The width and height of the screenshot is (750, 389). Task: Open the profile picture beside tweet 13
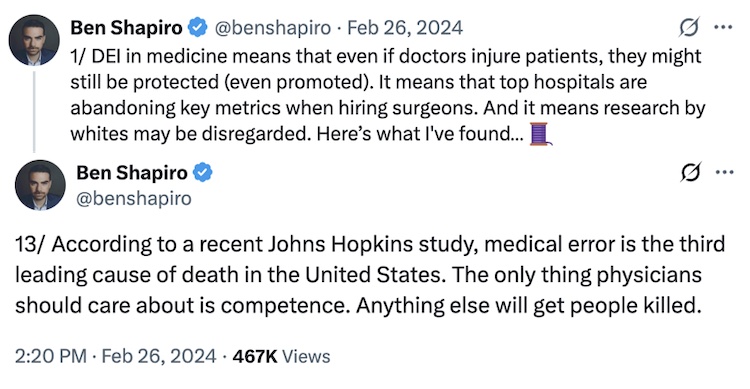point(40,185)
